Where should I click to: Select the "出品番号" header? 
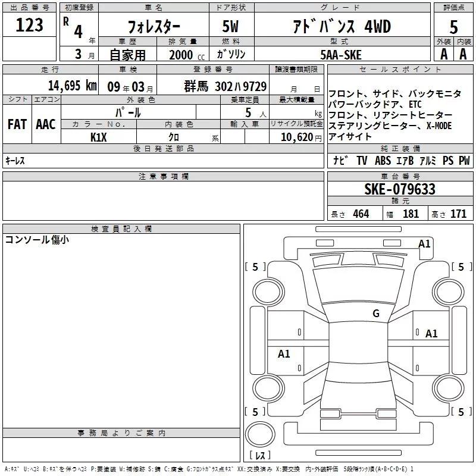pos(29,8)
